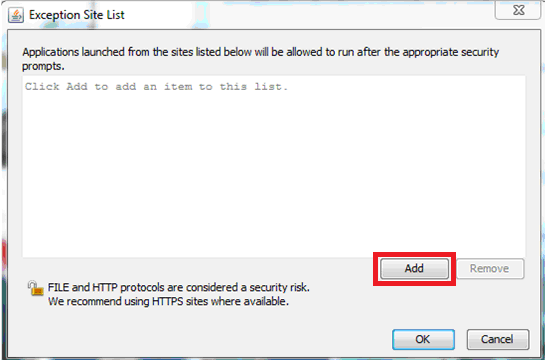Click the 'FILE and HTTP protocols' warning line
The height and width of the screenshot is (360, 545).
179,288
